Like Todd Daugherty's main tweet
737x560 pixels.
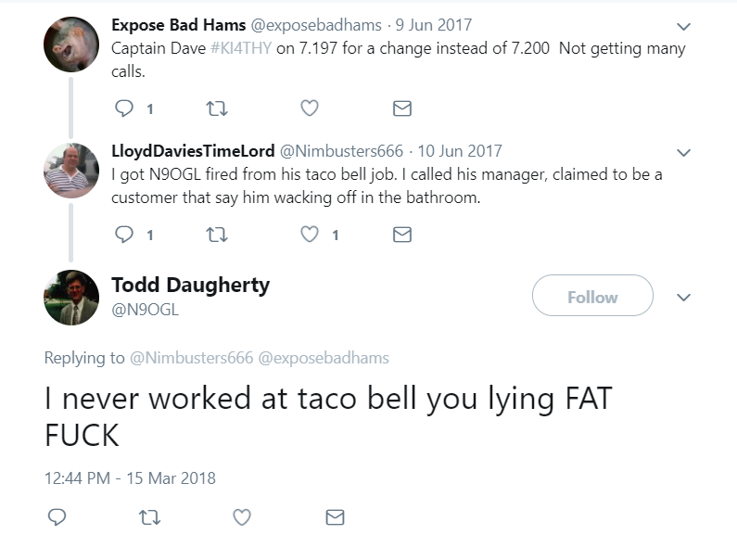(242, 517)
